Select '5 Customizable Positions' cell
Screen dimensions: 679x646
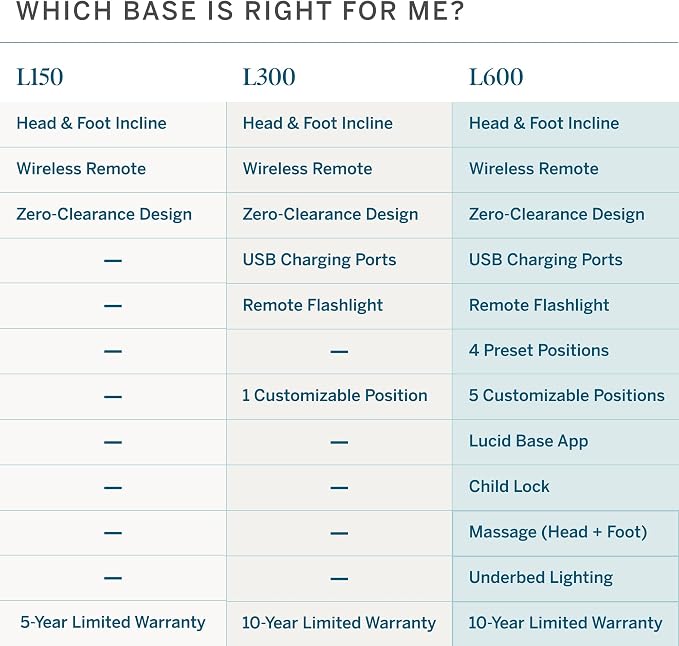(x=566, y=396)
